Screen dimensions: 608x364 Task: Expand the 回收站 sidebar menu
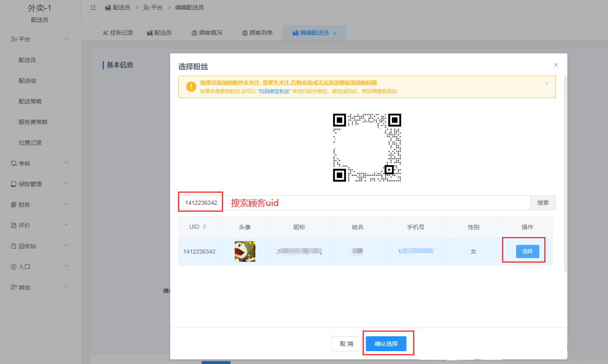41,246
